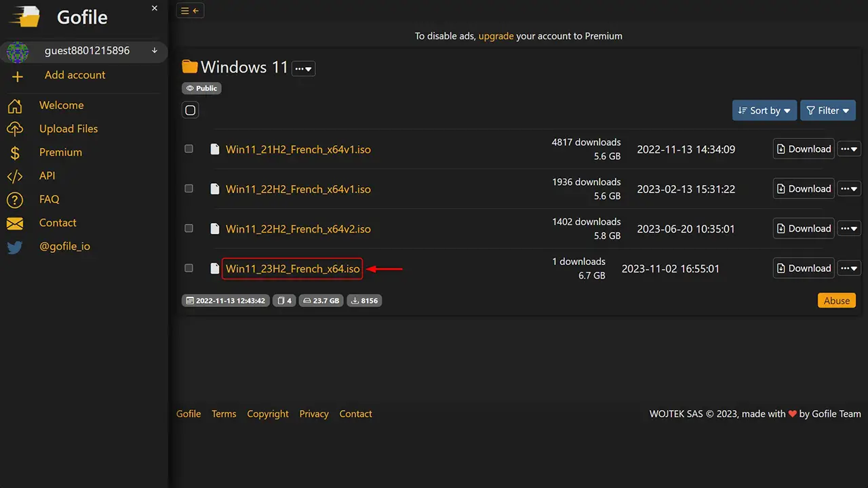Open Contact in the sidebar
This screenshot has width=868, height=488.
tap(58, 223)
